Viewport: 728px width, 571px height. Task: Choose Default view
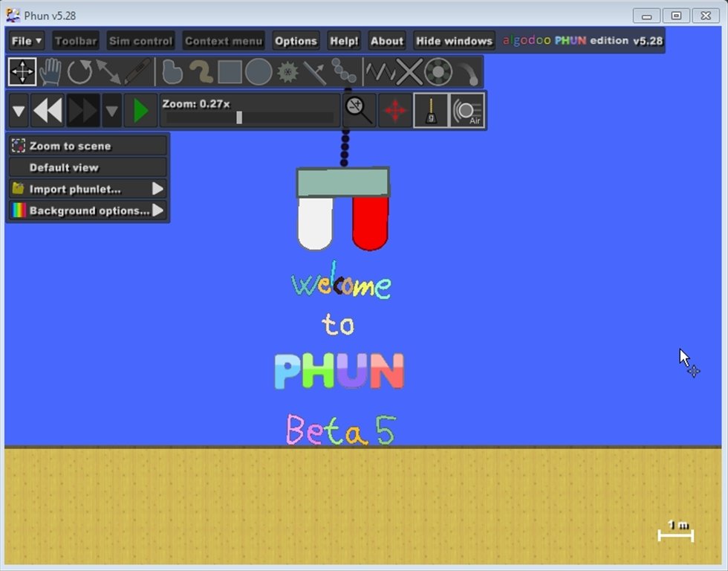click(x=88, y=167)
